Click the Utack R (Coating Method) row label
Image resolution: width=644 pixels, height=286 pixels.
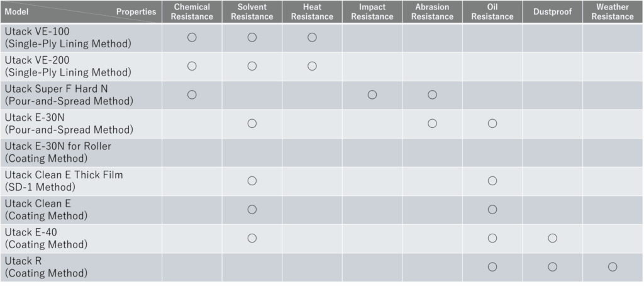coord(46,266)
